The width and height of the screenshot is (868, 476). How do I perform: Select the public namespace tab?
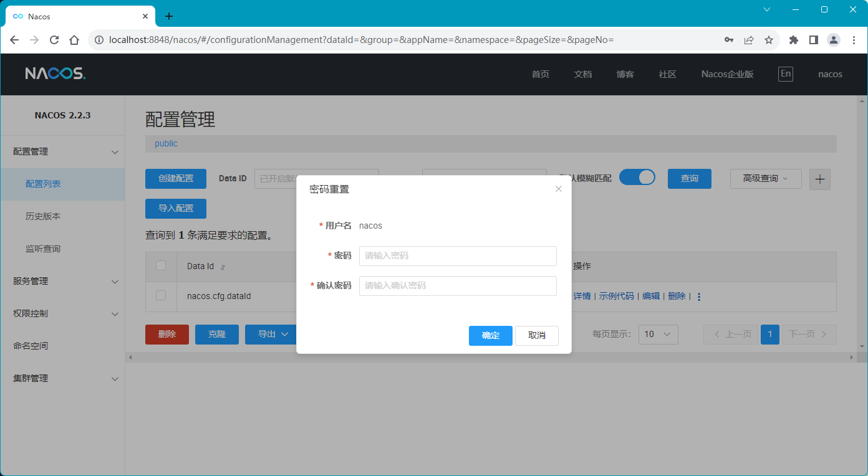(x=166, y=143)
